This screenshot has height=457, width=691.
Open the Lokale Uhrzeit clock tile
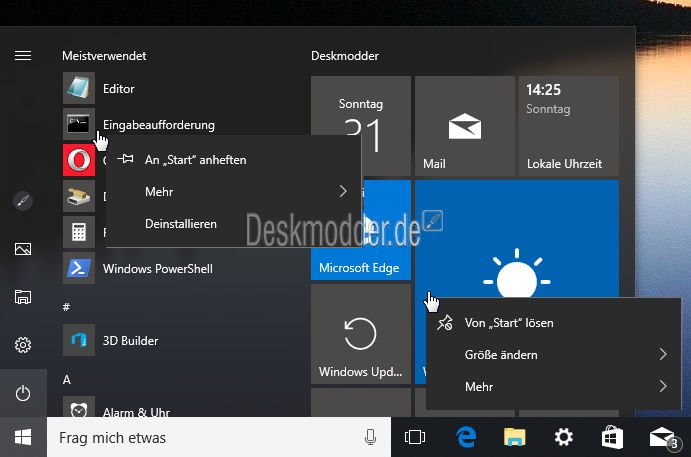(x=569, y=126)
